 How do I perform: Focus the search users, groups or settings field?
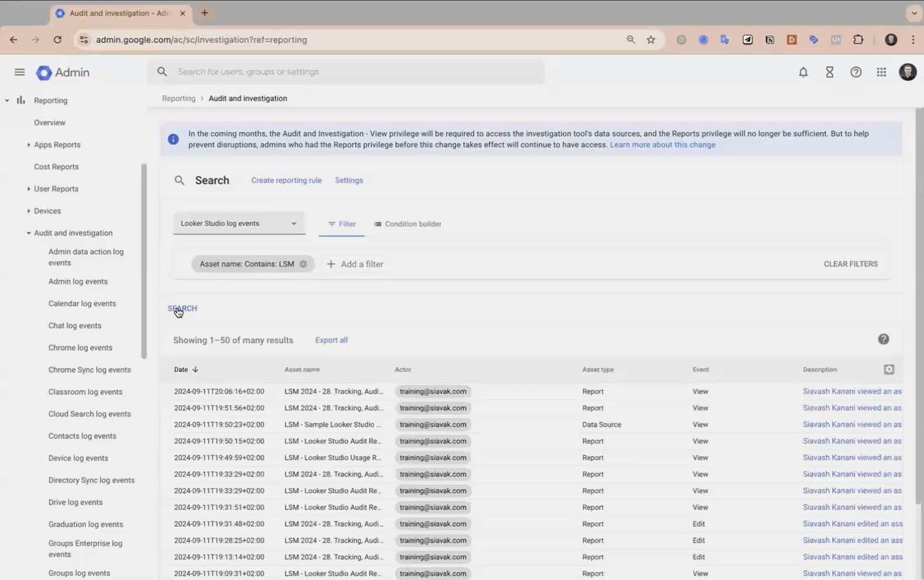coord(346,72)
